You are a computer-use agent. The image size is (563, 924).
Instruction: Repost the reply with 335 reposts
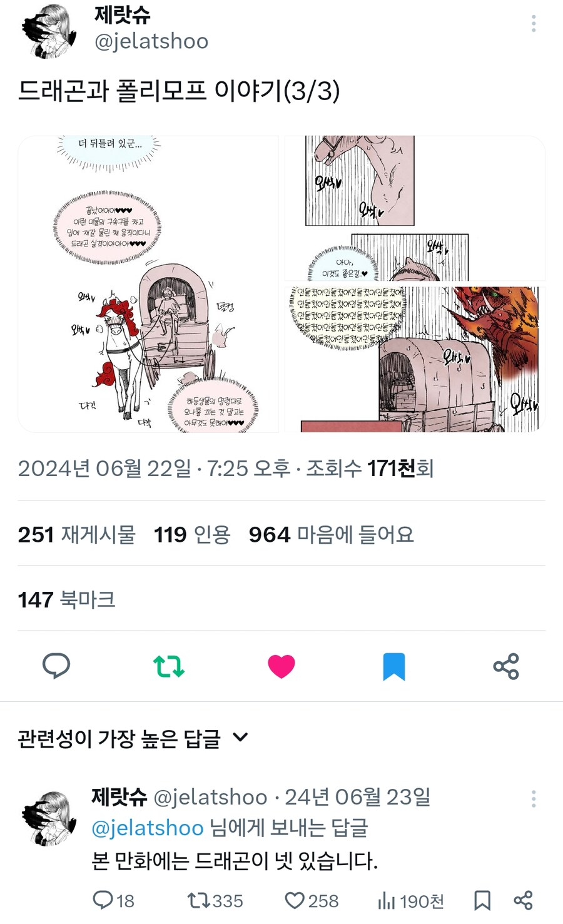[x=215, y=901]
